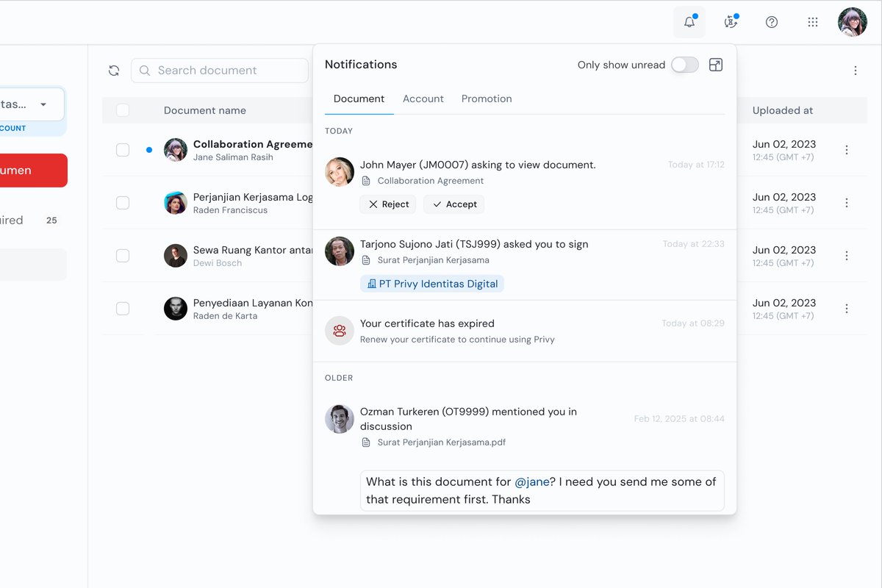Open the account selector dropdown
Screen dimensions: 882x588
click(x=32, y=104)
